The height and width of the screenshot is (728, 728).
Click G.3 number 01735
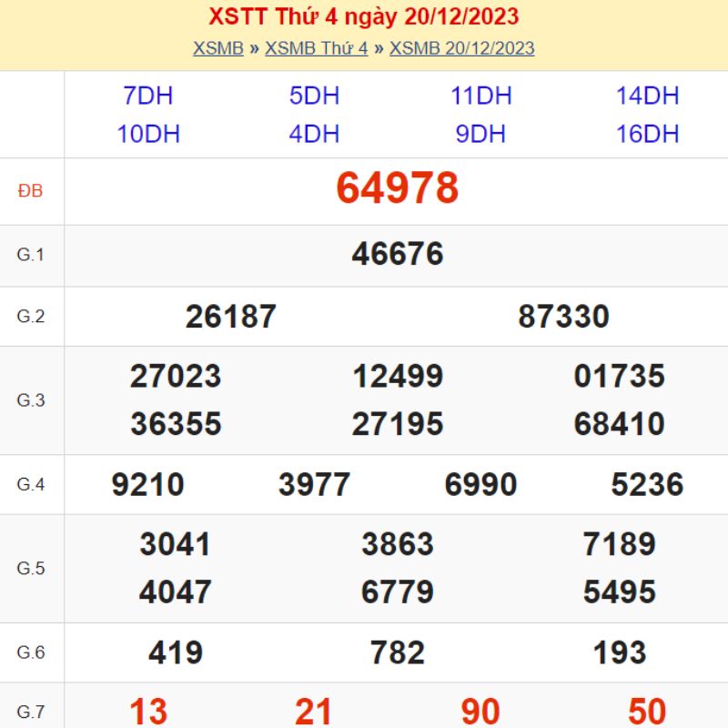point(620,376)
